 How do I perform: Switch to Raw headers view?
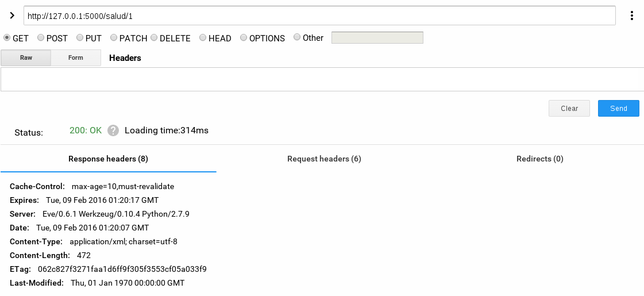(x=26, y=58)
